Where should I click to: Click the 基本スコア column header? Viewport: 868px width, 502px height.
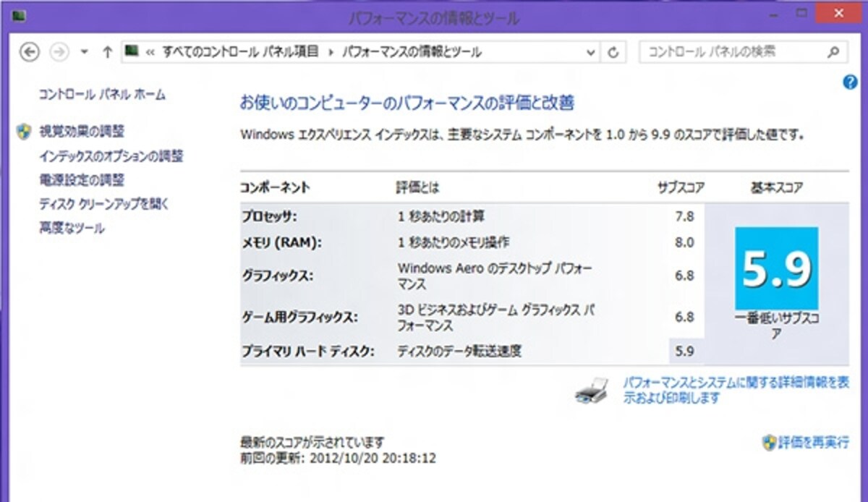point(777,187)
